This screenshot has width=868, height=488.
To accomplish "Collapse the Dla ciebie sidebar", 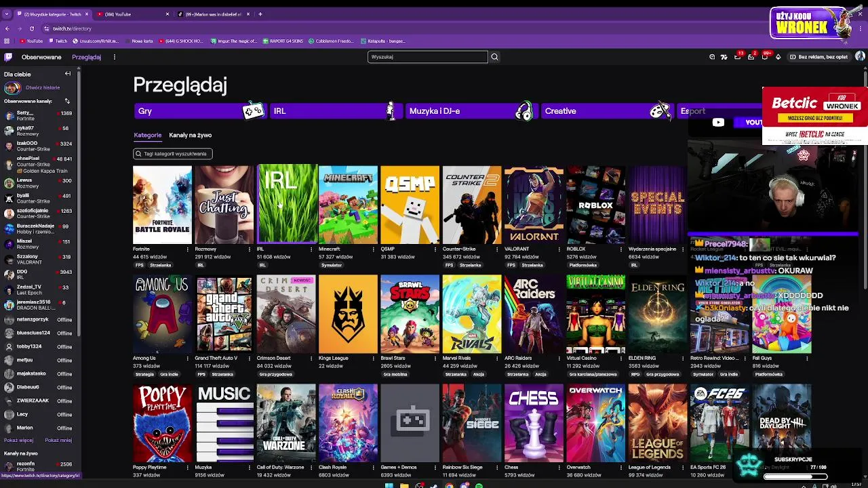I will 68,74.
